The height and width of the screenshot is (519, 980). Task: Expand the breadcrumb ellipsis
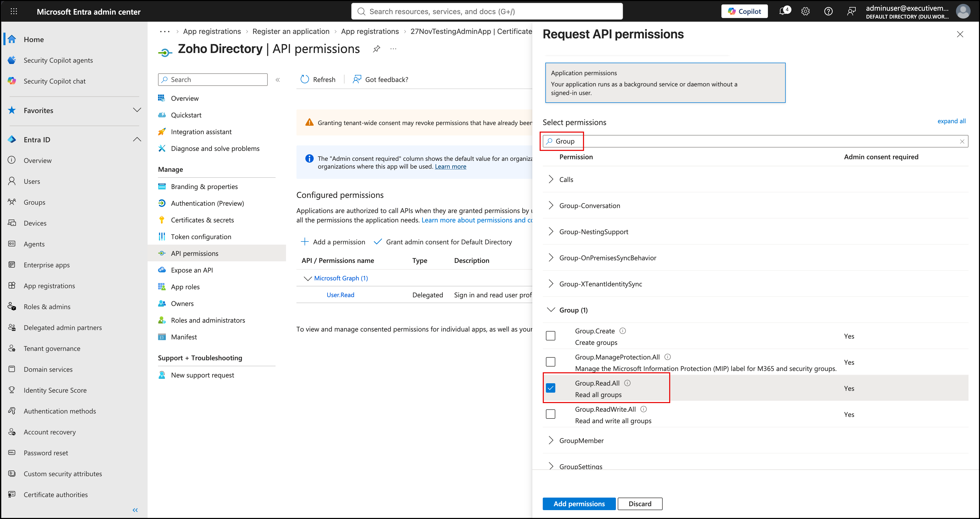(x=164, y=32)
